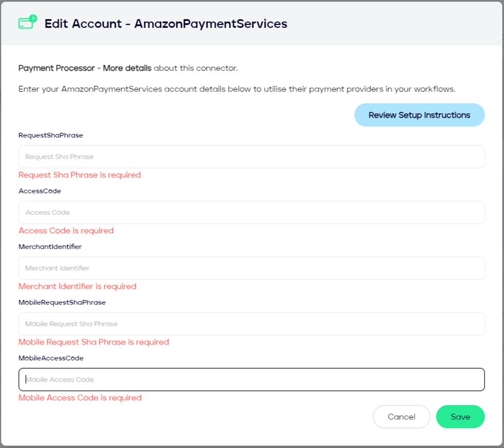The width and height of the screenshot is (504, 448).
Task: Click the Edit Account - AmazonPaymentServices title
Action: tap(165, 23)
